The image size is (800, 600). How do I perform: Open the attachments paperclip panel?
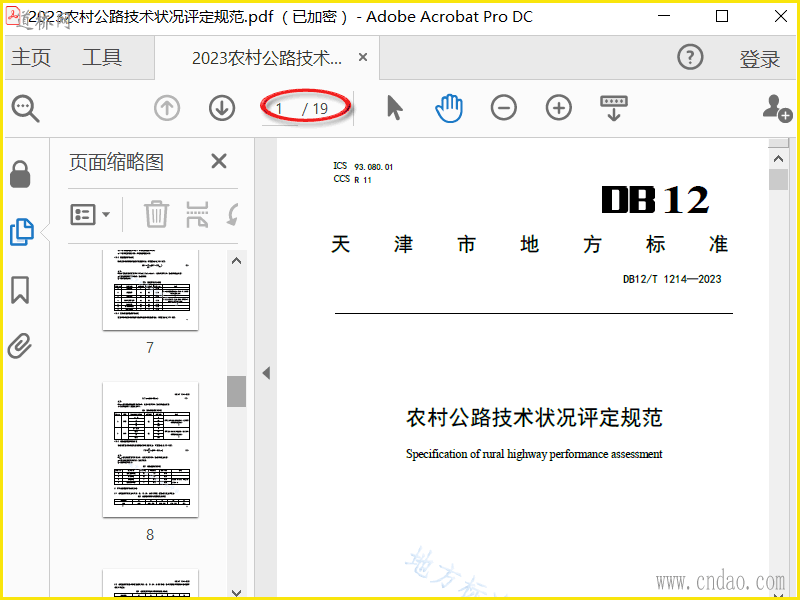point(20,346)
